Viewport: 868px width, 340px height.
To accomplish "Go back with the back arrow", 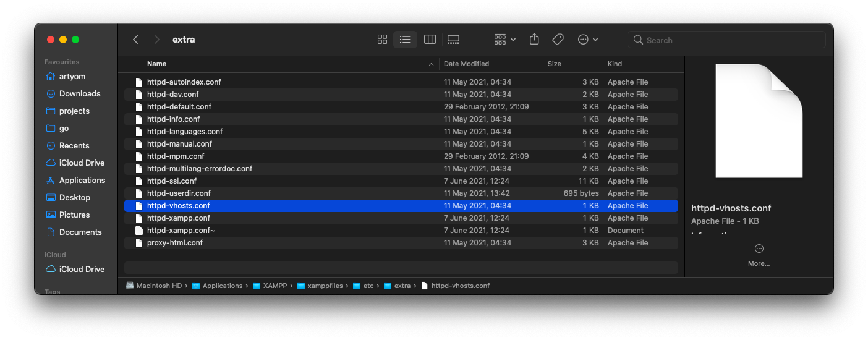I will tap(135, 40).
